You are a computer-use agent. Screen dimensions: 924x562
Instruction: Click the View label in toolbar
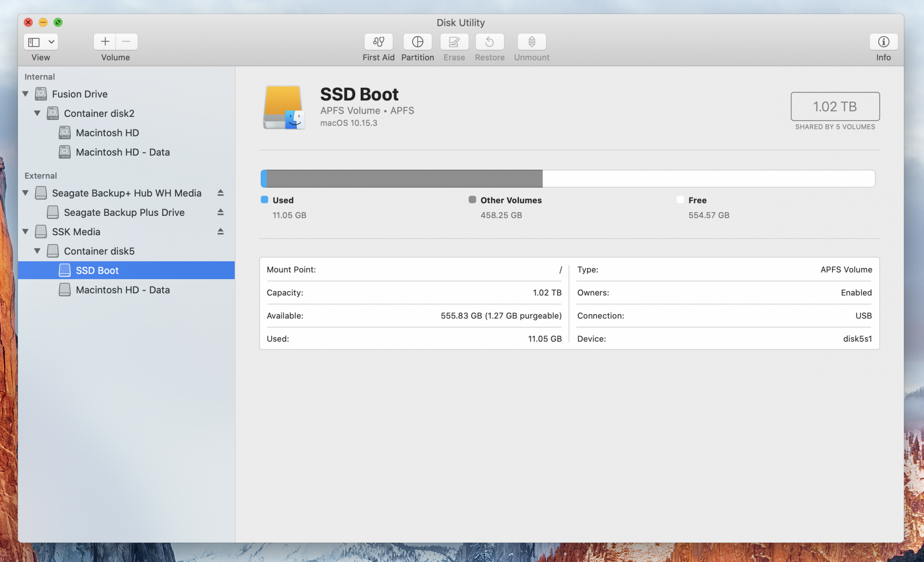pos(41,57)
